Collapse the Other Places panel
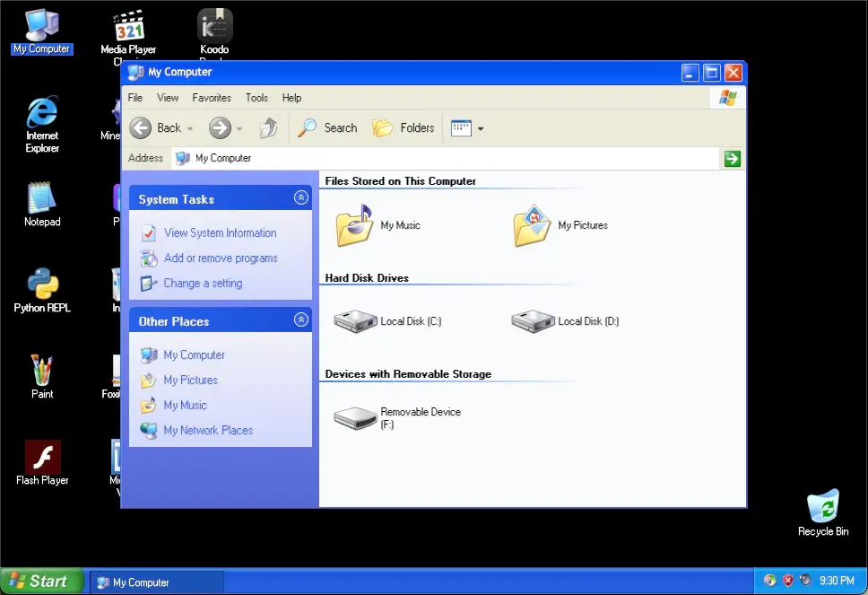 pos(301,319)
